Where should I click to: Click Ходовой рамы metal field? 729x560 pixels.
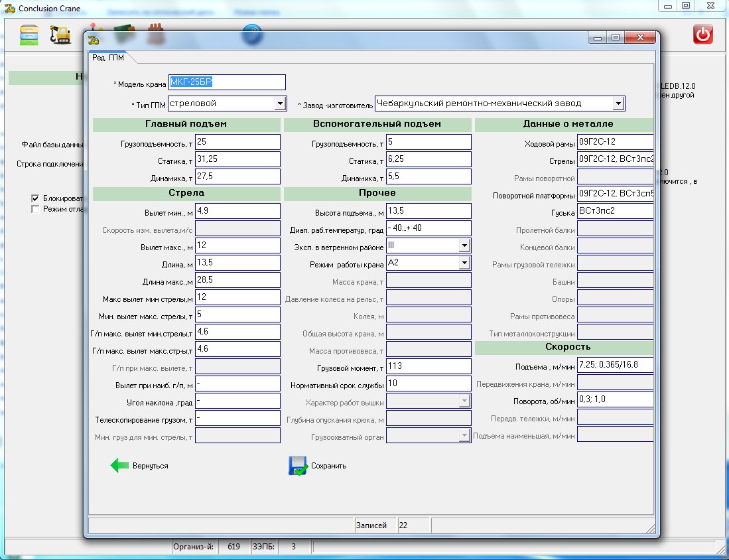(x=616, y=143)
